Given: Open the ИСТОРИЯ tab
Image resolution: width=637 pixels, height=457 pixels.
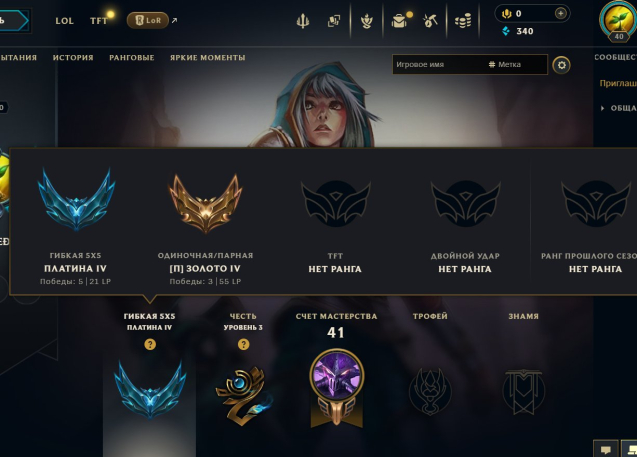Looking at the screenshot, I should click(x=73, y=58).
